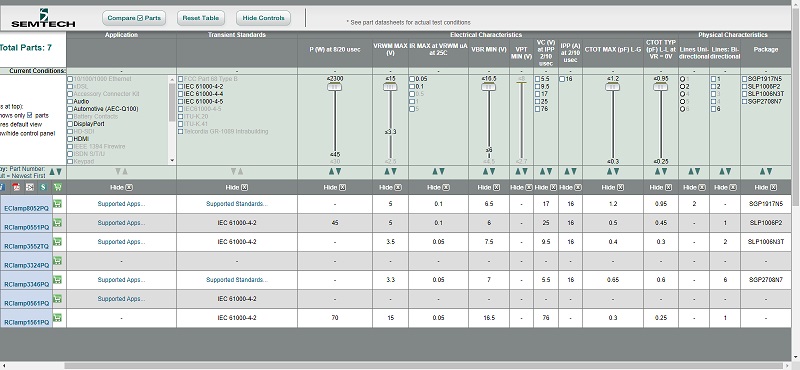
Task: Expand Supported Apps for RClamp0551PQ
Action: point(121,223)
